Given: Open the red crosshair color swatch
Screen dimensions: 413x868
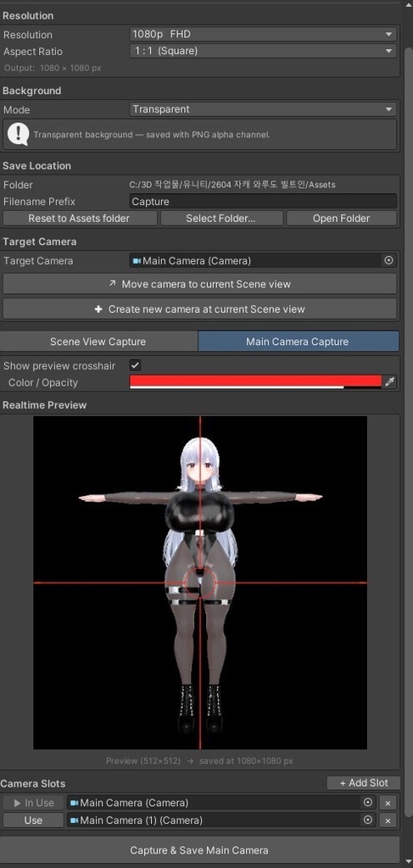Looking at the screenshot, I should [256, 382].
